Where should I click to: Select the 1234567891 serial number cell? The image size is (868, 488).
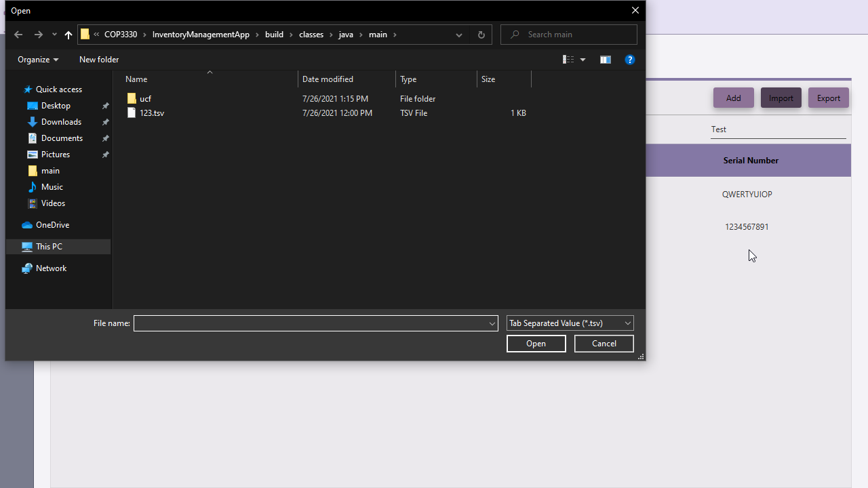[747, 227]
